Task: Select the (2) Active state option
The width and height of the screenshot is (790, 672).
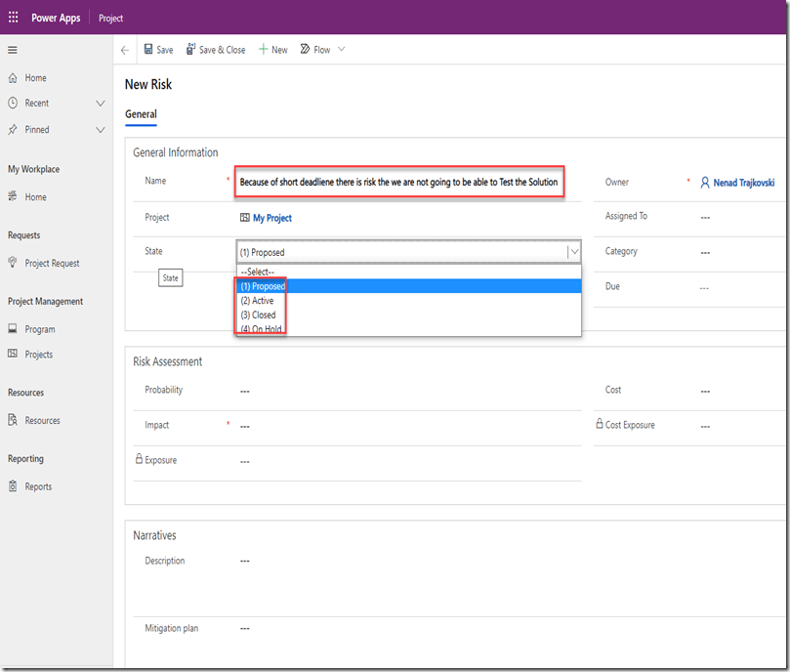Action: 258,301
